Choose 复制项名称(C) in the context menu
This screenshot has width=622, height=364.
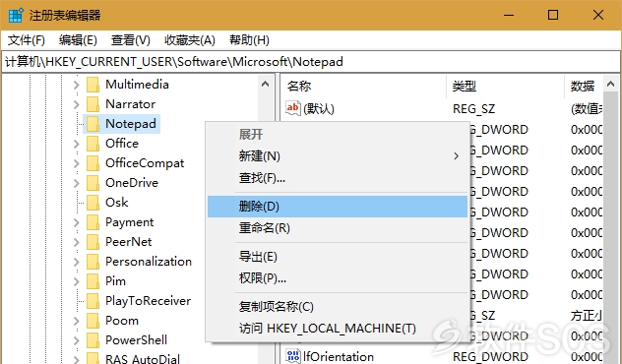(338, 307)
